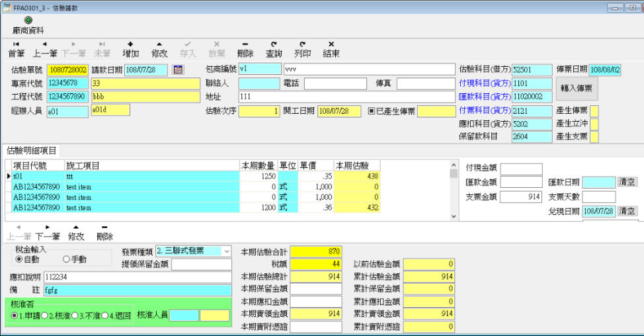Click 傳真 input field
This screenshot has width=644, height=336.
tap(426, 83)
